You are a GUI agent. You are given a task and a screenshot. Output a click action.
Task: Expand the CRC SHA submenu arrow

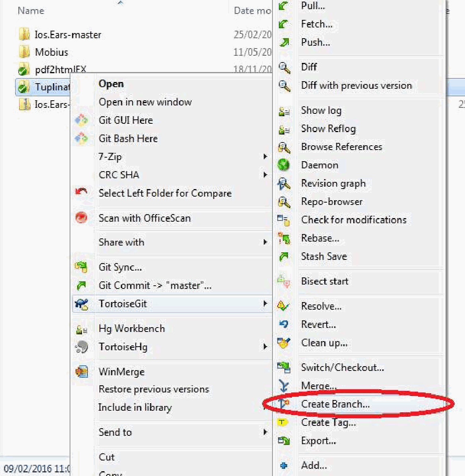click(x=265, y=175)
